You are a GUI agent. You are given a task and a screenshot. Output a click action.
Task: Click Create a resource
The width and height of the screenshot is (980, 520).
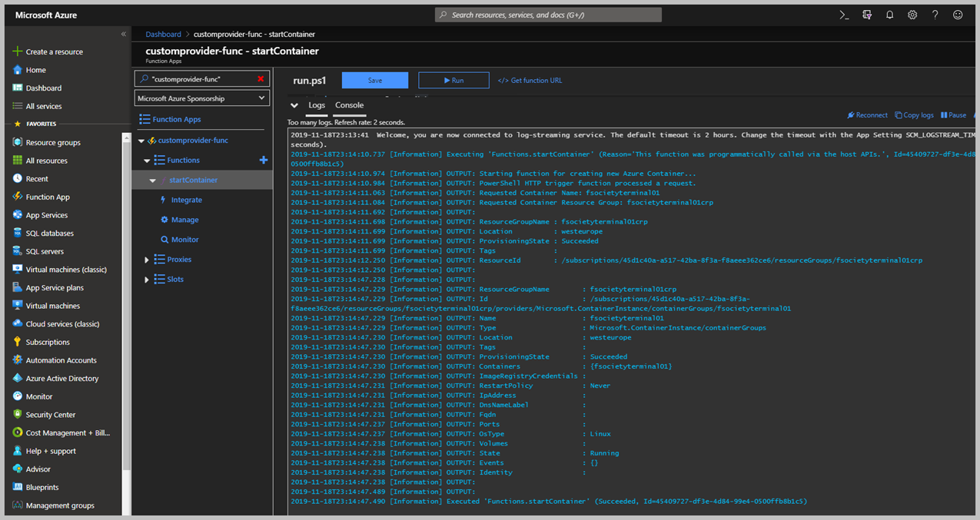coord(48,51)
